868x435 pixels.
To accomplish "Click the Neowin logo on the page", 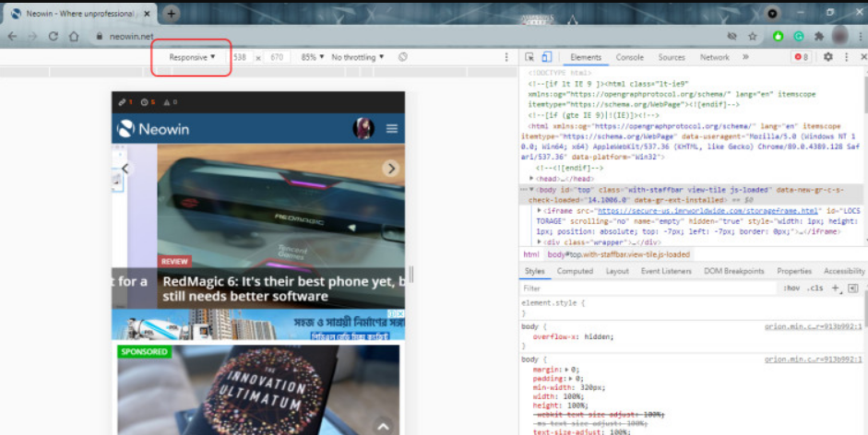I will pyautogui.click(x=153, y=129).
